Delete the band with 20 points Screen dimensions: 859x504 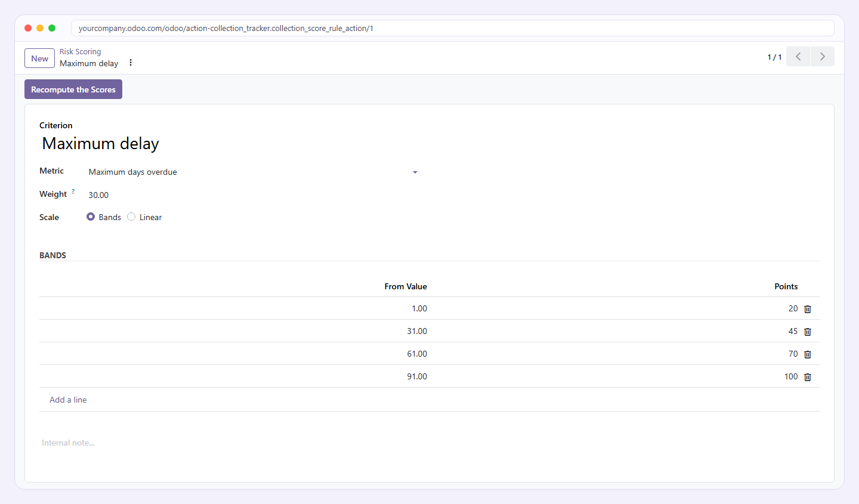808,309
